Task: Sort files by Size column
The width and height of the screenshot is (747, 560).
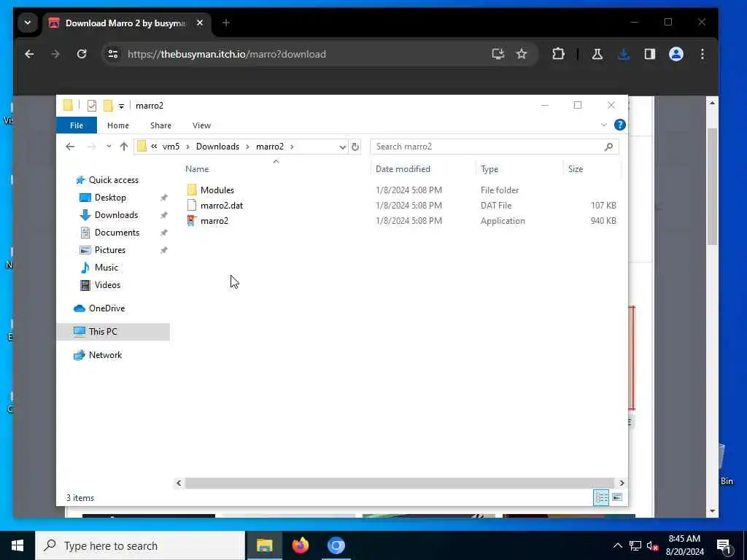Action: [x=576, y=169]
